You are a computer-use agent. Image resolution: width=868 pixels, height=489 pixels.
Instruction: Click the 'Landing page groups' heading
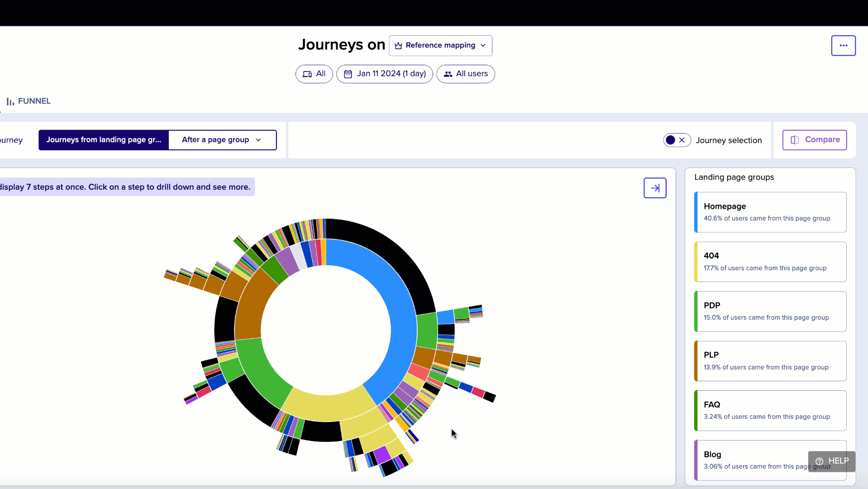(734, 177)
